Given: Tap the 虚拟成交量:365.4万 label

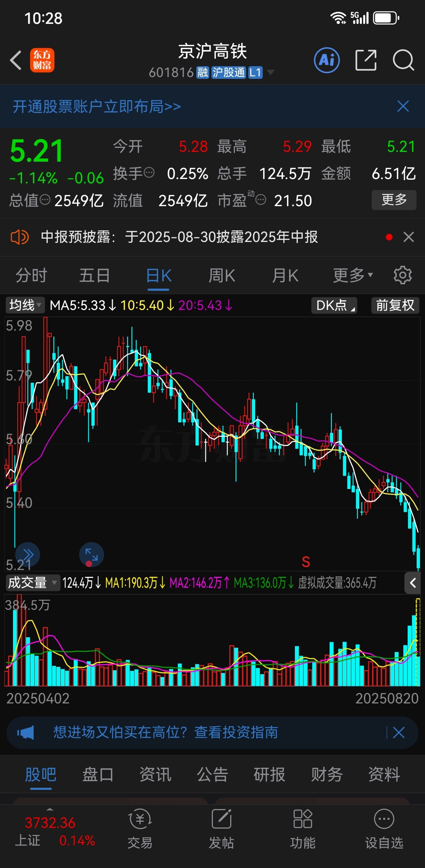Looking at the screenshot, I should 337,583.
